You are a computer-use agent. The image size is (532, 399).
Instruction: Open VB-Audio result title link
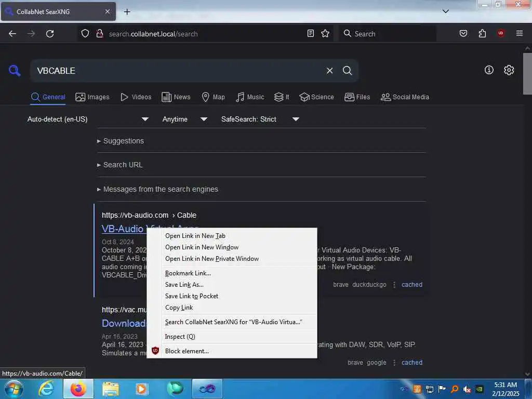pyautogui.click(x=124, y=229)
